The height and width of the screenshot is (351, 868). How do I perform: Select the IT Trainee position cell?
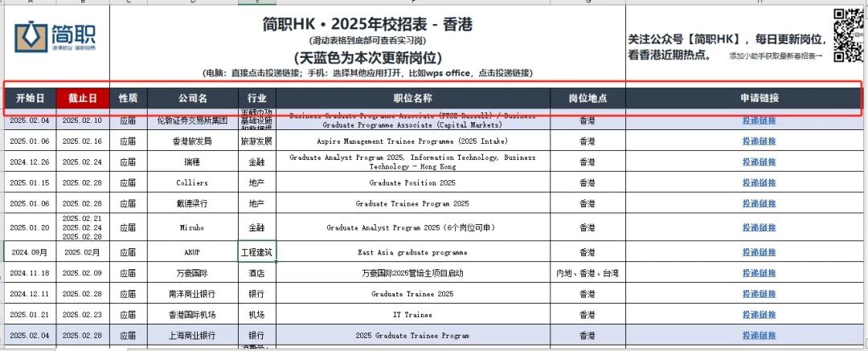[413, 315]
